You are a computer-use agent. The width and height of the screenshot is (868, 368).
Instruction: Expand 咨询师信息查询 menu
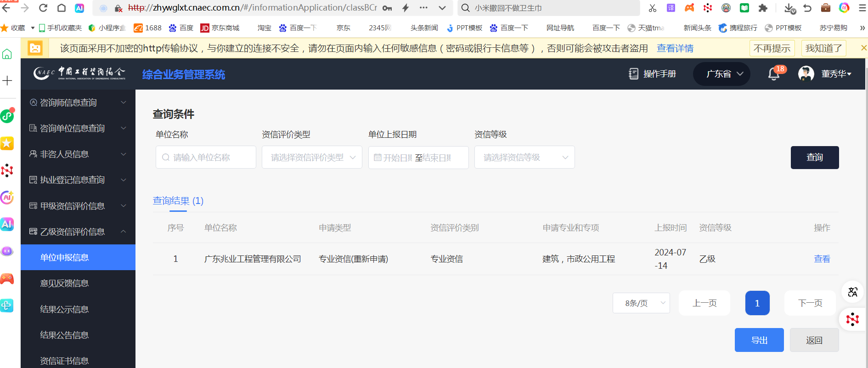pyautogui.click(x=78, y=102)
